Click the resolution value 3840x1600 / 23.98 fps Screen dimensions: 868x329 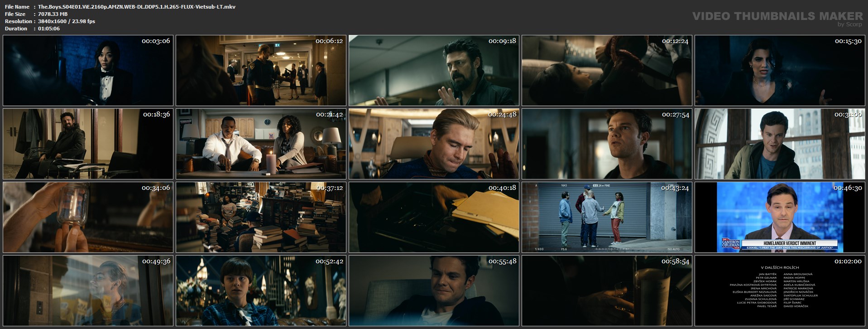(x=67, y=21)
